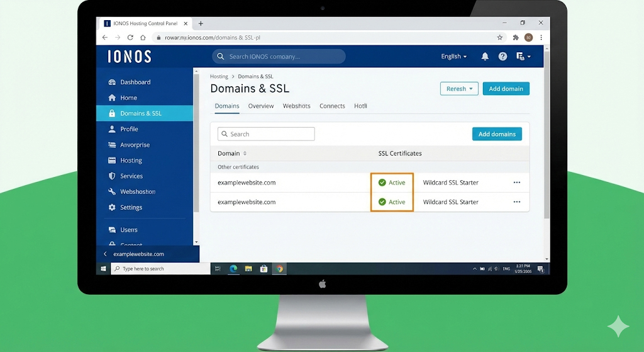Click first row Wildcard SSL Starter
This screenshot has width=644, height=352.
(x=450, y=183)
